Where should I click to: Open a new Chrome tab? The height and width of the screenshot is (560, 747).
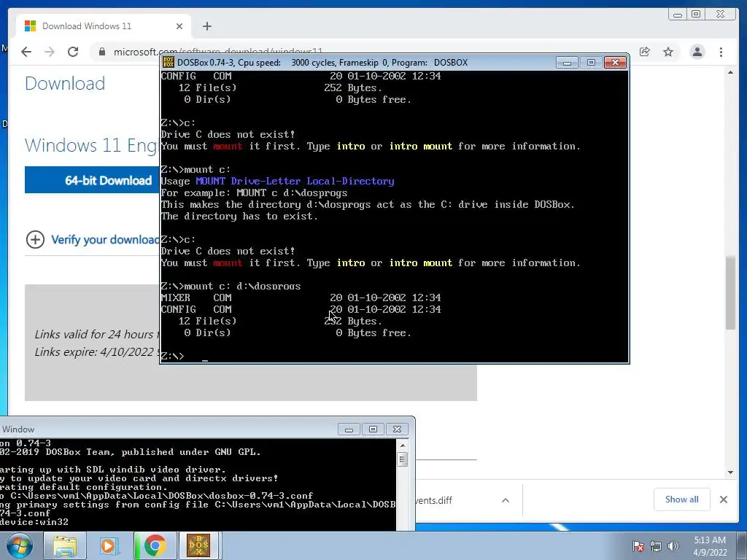(x=206, y=26)
